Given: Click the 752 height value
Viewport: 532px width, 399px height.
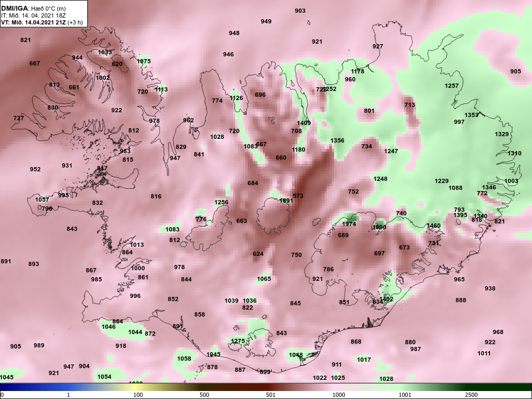Looking at the screenshot, I should click(x=353, y=192).
